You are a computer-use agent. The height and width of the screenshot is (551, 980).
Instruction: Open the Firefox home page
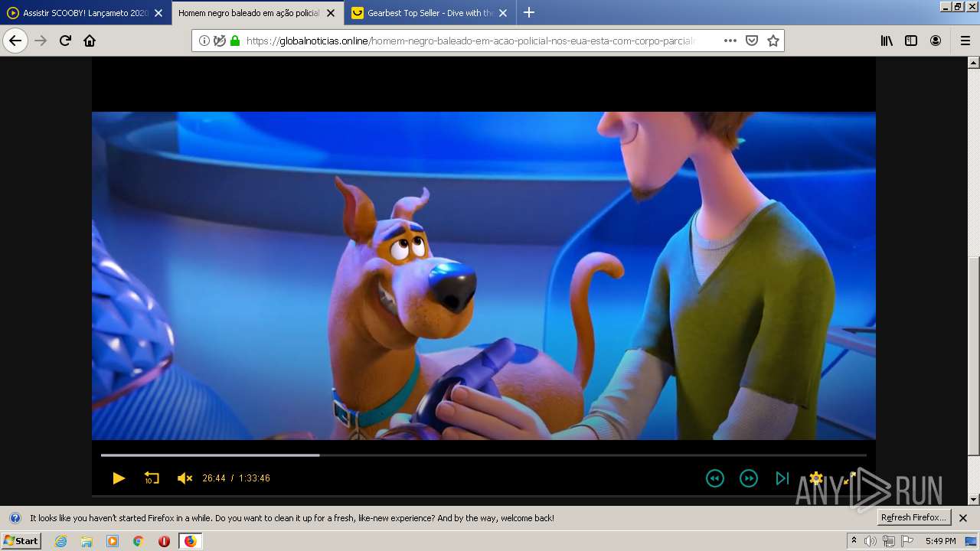90,41
